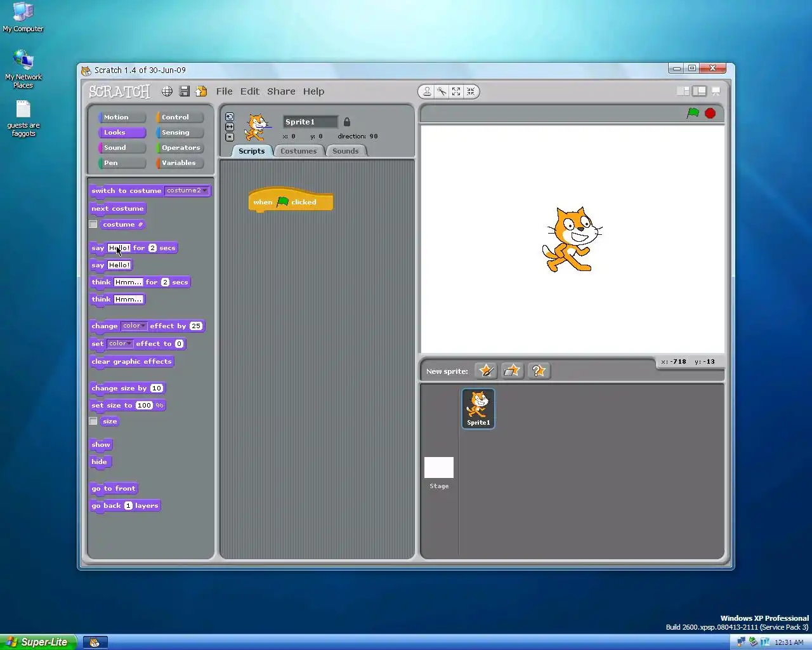Open the Share menu
The image size is (812, 650).
point(281,91)
